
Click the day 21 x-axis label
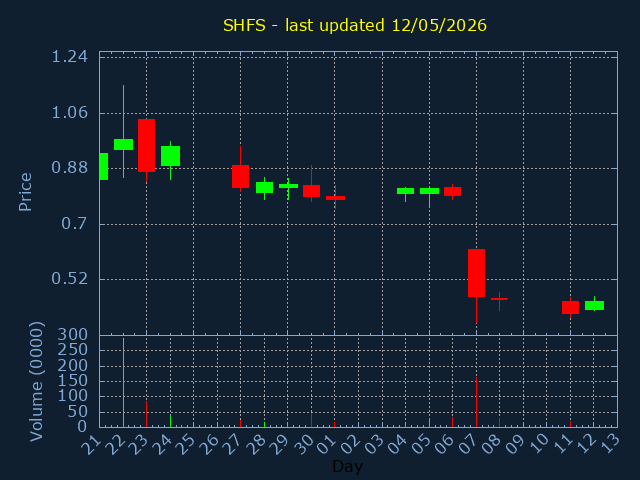click(x=91, y=444)
